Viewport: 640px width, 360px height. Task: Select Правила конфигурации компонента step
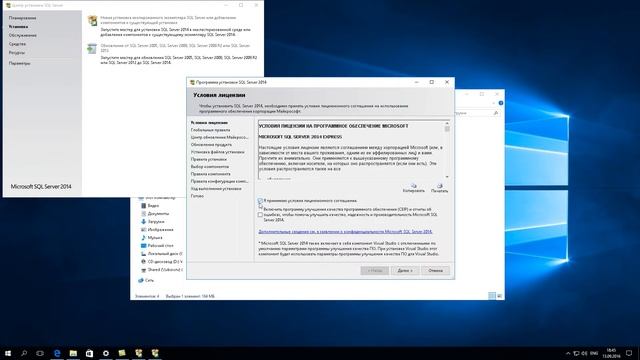(x=219, y=181)
